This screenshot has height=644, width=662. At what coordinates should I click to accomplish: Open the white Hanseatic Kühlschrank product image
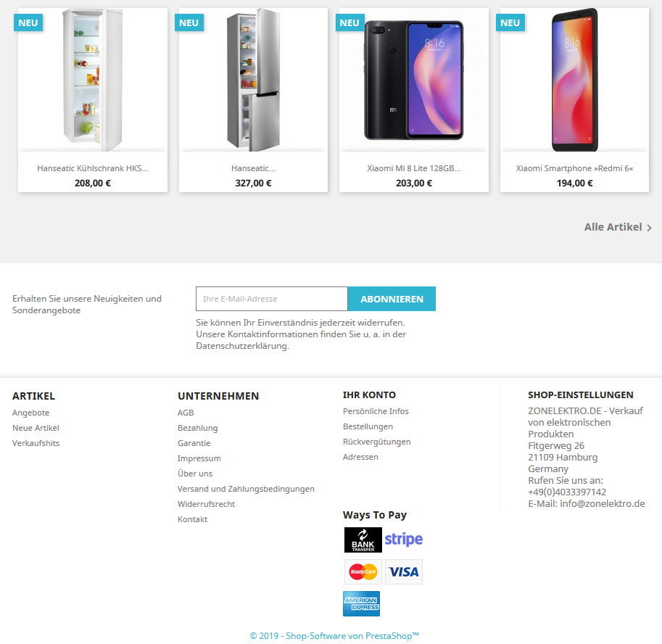pos(93,80)
